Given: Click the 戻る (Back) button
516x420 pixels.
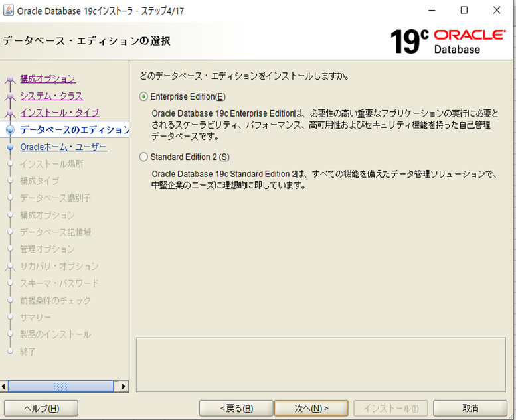Looking at the screenshot, I should pos(235,408).
